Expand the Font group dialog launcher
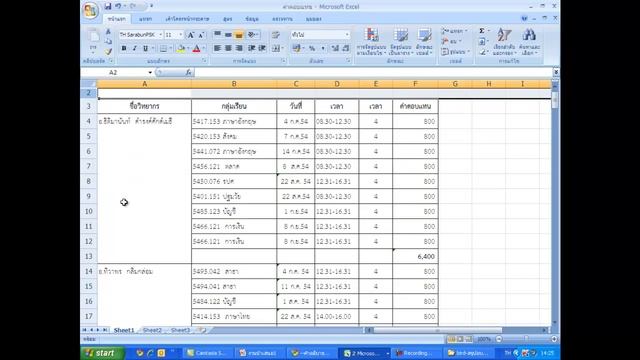The width and height of the screenshot is (640, 360). (204, 61)
